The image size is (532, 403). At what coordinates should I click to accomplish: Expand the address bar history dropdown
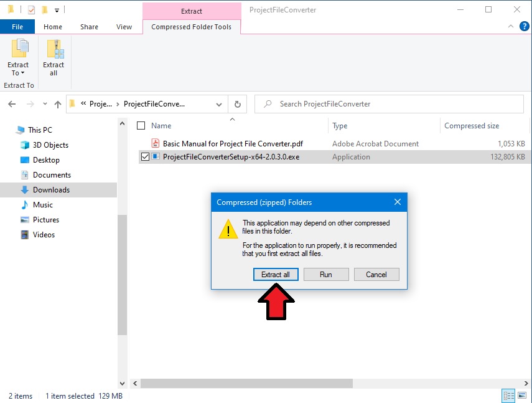(x=219, y=104)
